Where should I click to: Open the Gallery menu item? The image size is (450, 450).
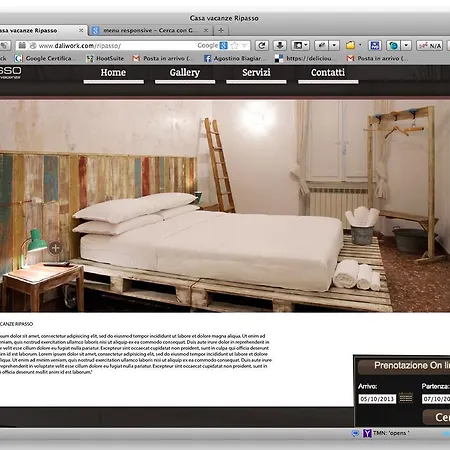185,73
